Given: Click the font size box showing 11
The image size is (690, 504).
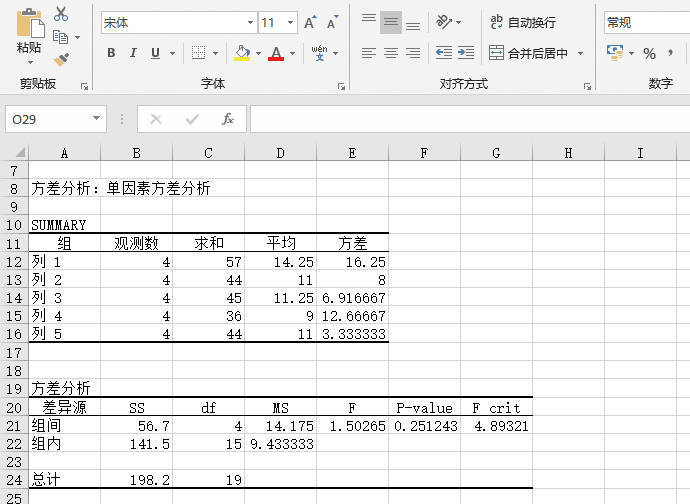Looking at the screenshot, I should point(271,22).
